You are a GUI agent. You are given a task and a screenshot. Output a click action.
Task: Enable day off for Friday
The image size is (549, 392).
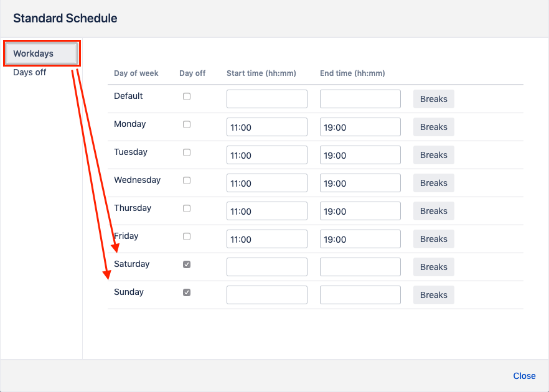(x=187, y=236)
